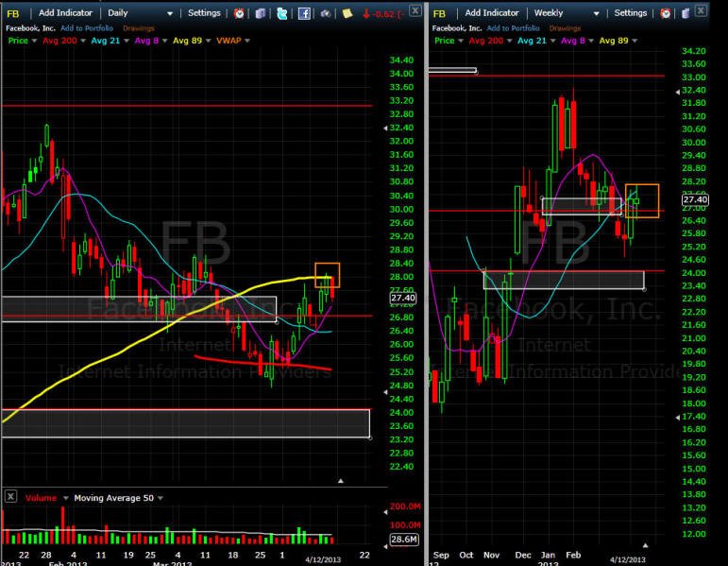Open the alarm clock alert icon on Daily chart
The image size is (728, 566).
pos(239,13)
